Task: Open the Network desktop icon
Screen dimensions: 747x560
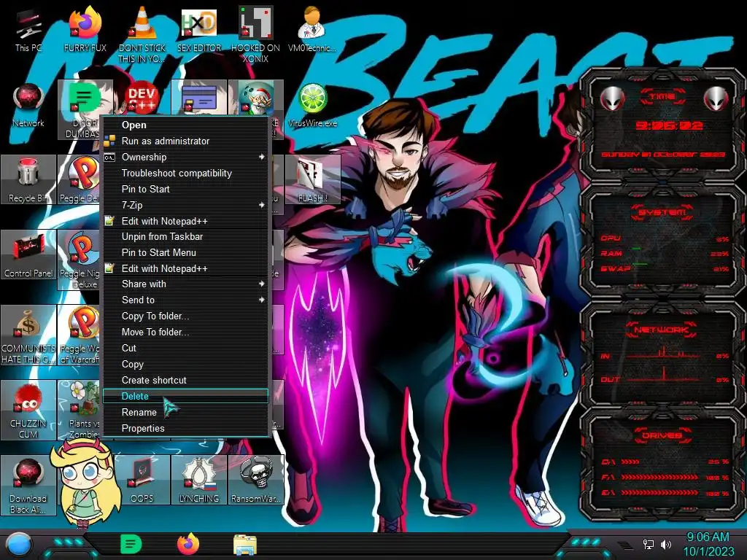Action: 28,106
